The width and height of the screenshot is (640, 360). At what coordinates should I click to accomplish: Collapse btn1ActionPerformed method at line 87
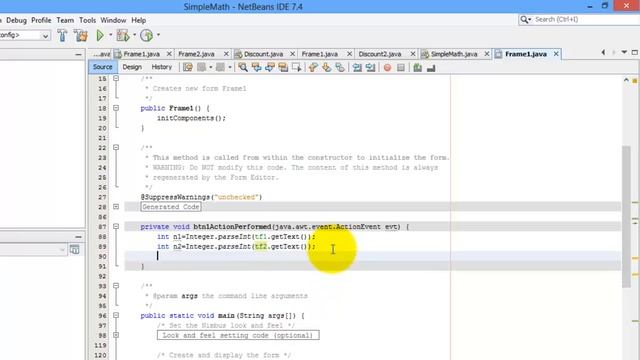[x=116, y=227]
